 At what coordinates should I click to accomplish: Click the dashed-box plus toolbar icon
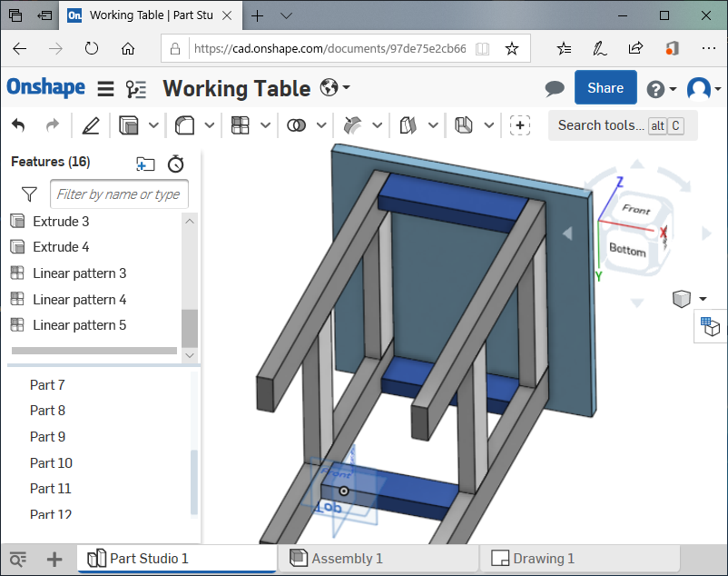520,125
